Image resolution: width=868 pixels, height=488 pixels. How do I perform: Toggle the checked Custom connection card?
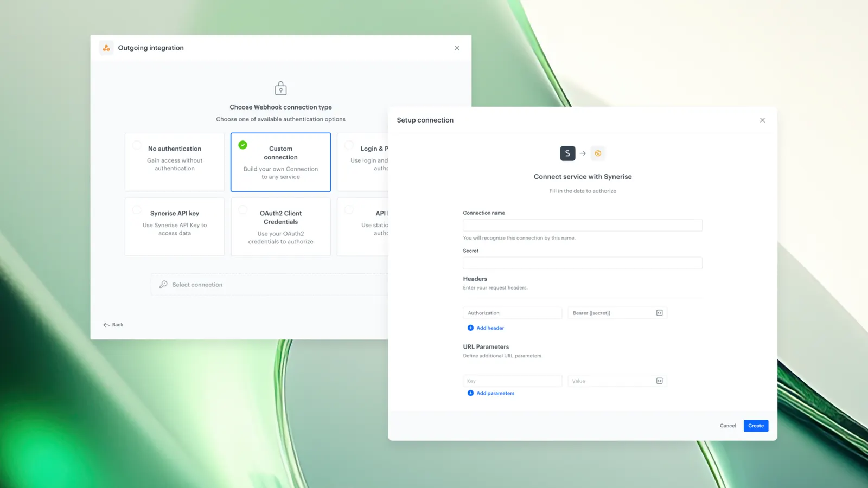(x=280, y=162)
